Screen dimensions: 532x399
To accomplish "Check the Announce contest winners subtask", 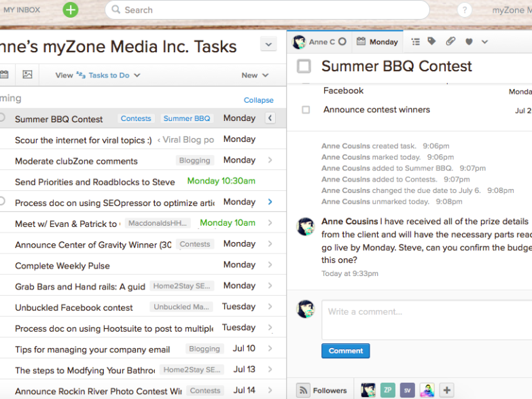I will tap(306, 109).
